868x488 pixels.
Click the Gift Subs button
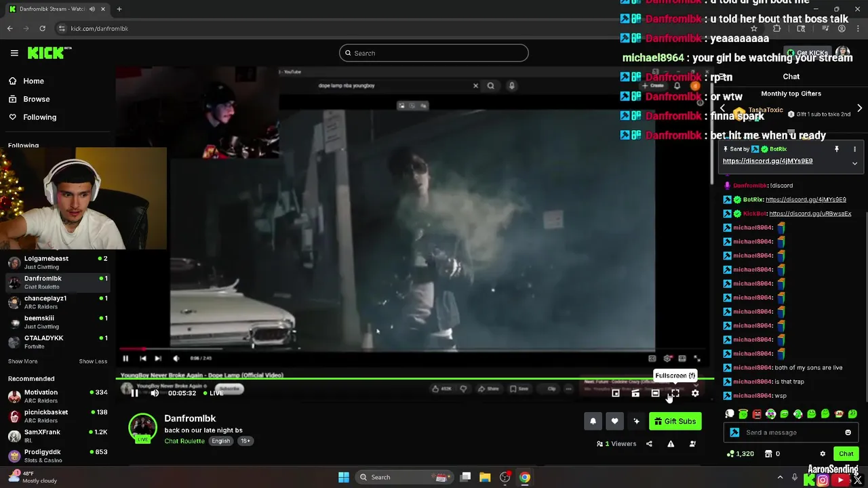(675, 421)
